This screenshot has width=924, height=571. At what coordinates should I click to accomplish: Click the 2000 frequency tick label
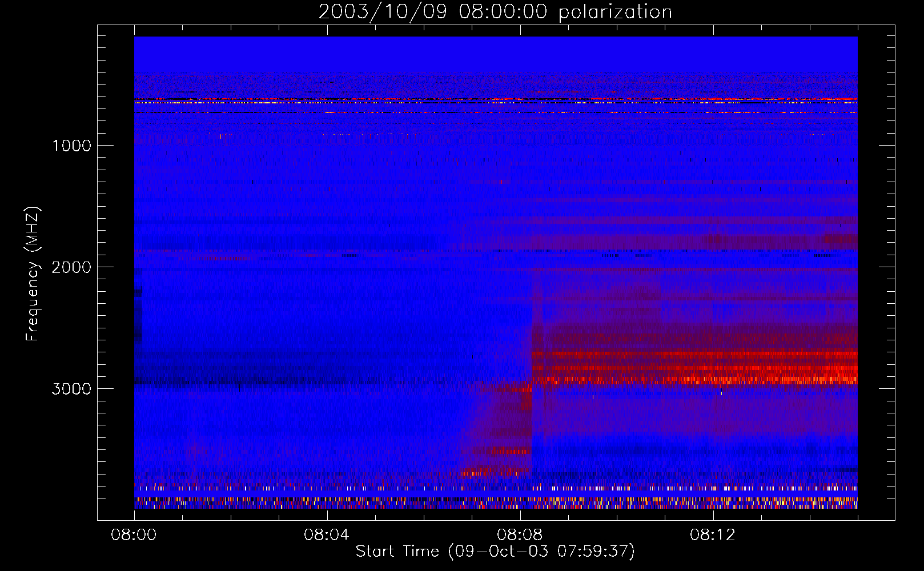click(x=71, y=267)
